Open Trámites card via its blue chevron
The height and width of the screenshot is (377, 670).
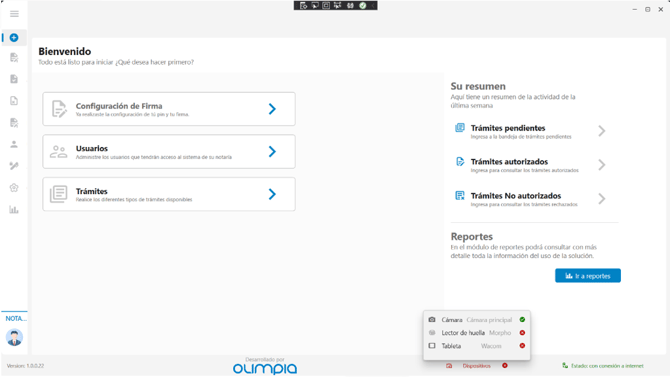[272, 194]
